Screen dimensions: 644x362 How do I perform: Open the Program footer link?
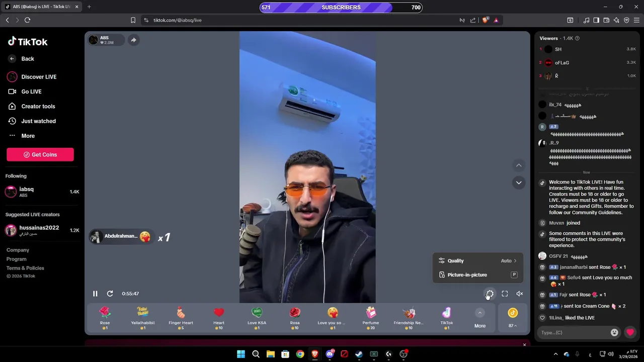coord(17,259)
